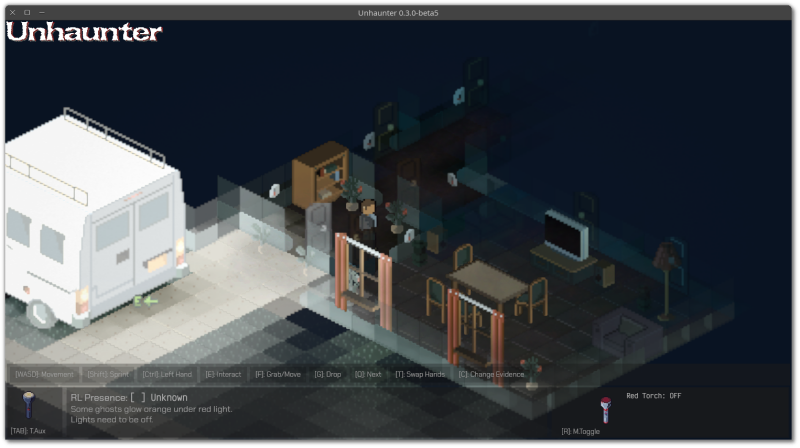This screenshot has width=800, height=448.
Task: Click the [G]: Drop hint
Action: [x=328, y=375]
